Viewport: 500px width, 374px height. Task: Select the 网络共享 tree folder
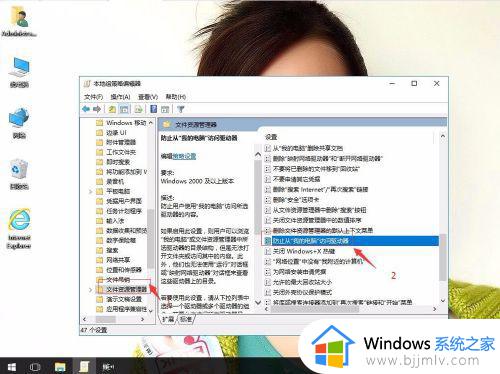[x=118, y=260]
